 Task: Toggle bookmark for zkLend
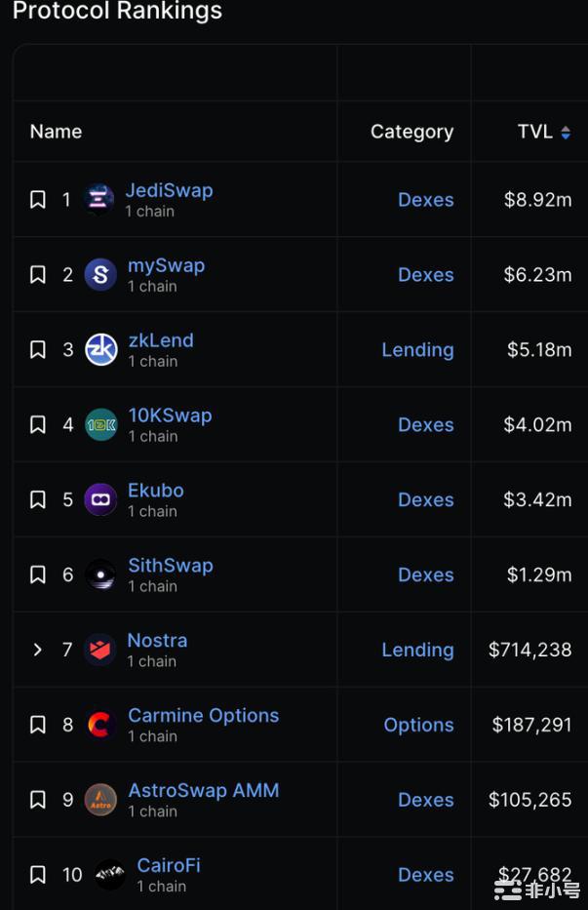click(38, 349)
